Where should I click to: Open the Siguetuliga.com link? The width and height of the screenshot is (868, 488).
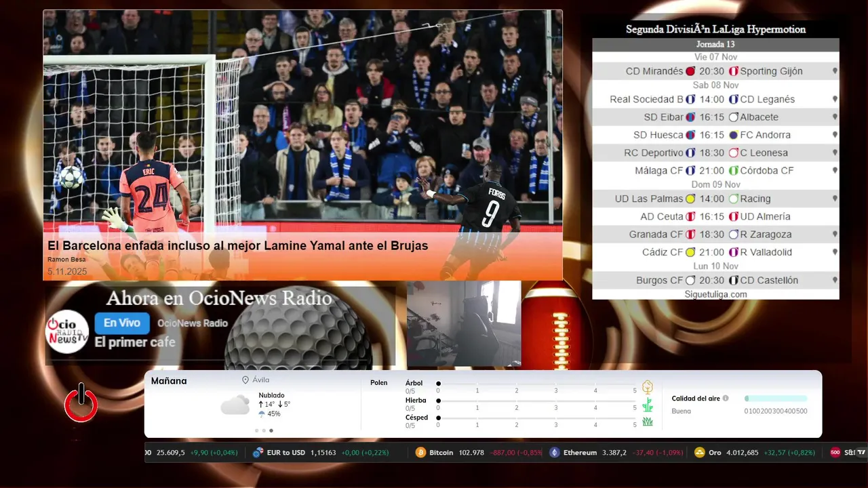pos(715,294)
